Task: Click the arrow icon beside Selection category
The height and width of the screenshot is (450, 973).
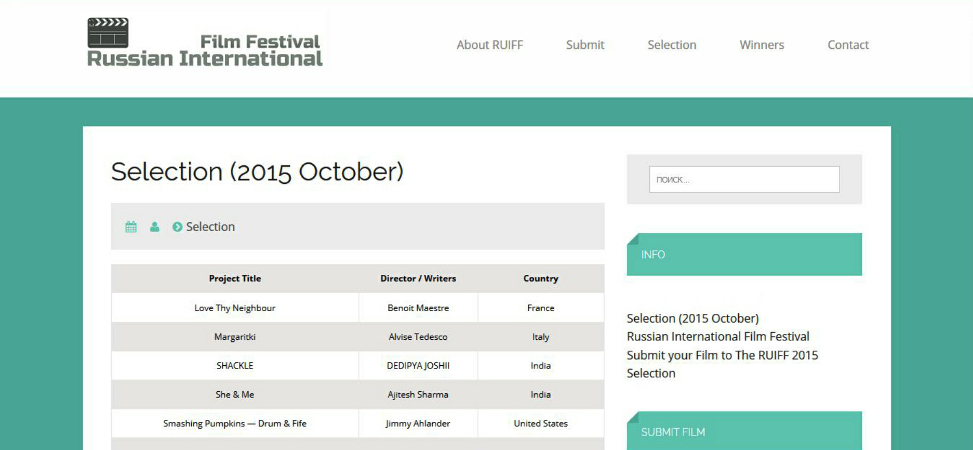Action: pyautogui.click(x=177, y=227)
